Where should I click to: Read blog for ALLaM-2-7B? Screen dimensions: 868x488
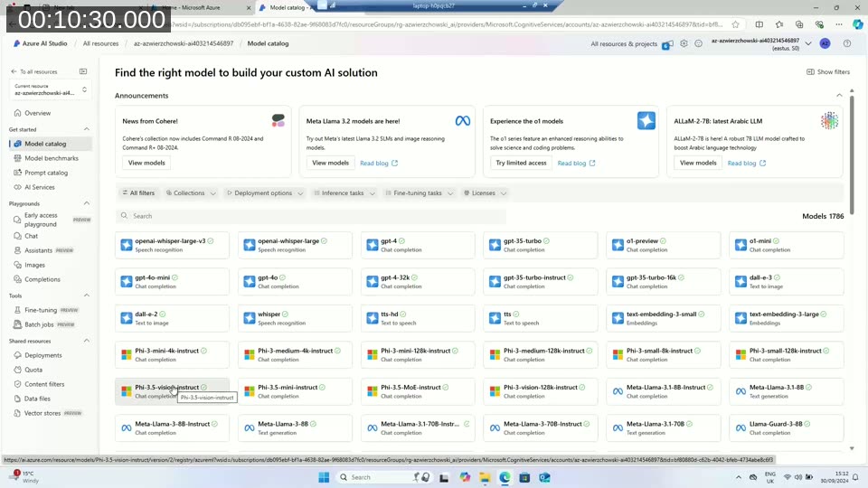tap(746, 164)
